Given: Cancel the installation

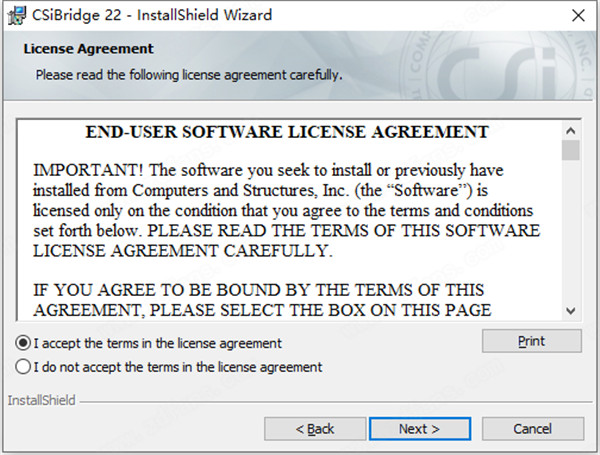Looking at the screenshot, I should [533, 429].
